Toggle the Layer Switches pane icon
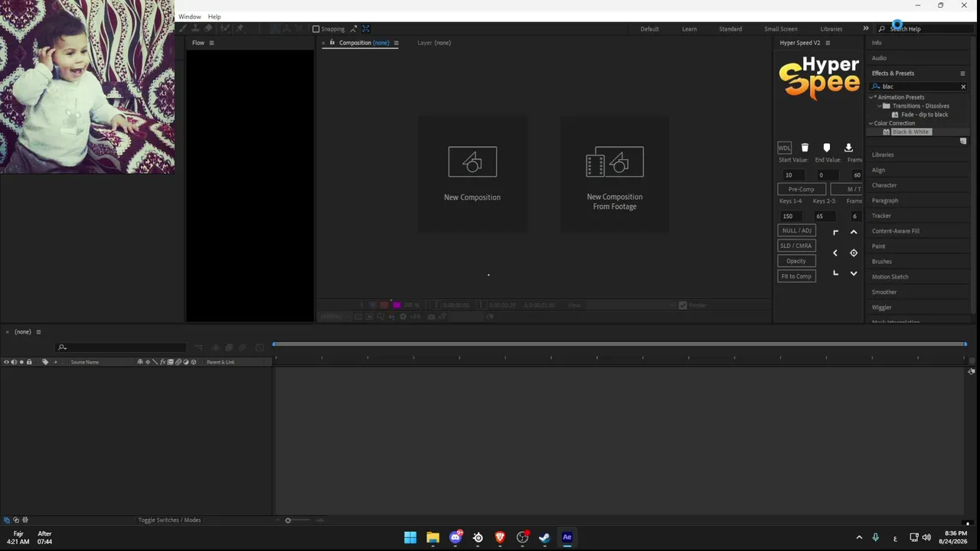The image size is (980, 551). [x=7, y=520]
